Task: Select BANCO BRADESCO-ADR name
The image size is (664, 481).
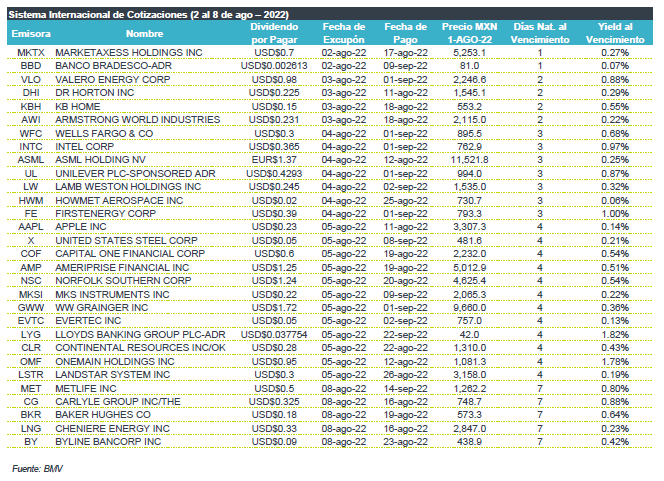Action: coord(113,66)
